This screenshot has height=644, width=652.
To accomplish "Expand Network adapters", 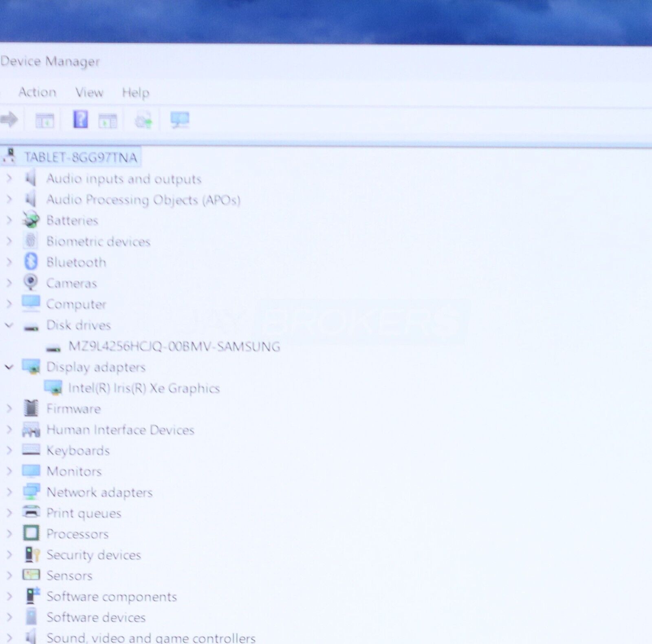I will (9, 492).
